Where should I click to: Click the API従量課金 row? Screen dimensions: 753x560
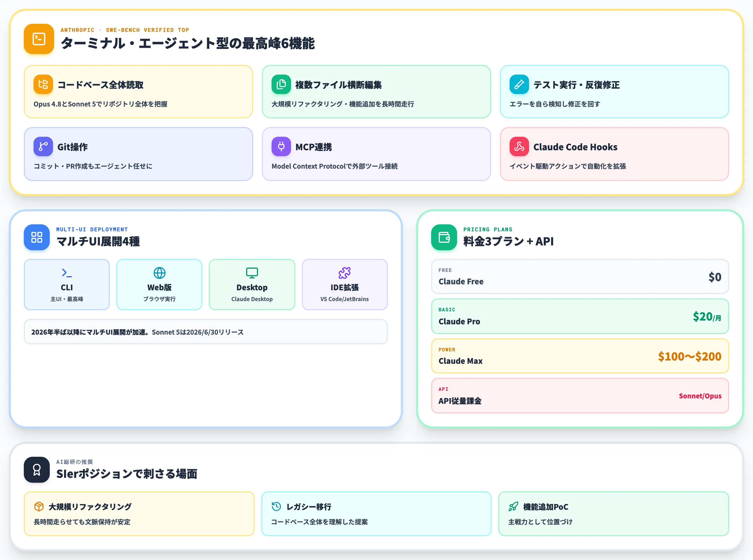580,396
